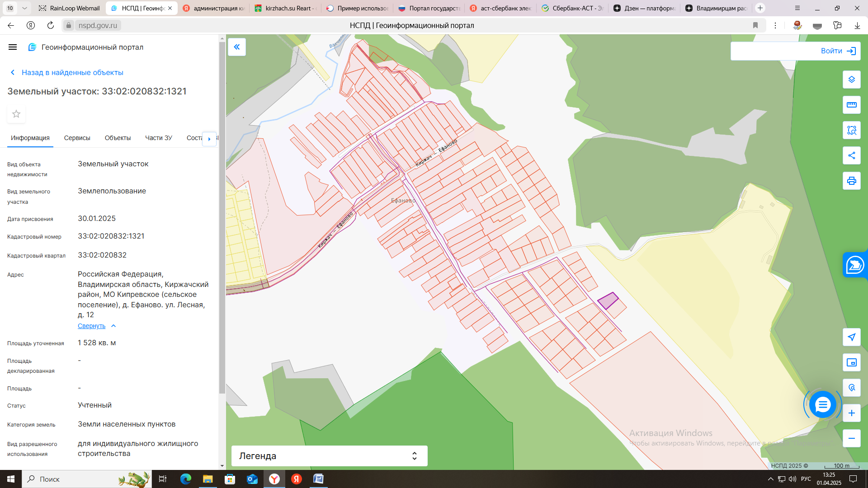Activate the area selection search tool

click(851, 130)
